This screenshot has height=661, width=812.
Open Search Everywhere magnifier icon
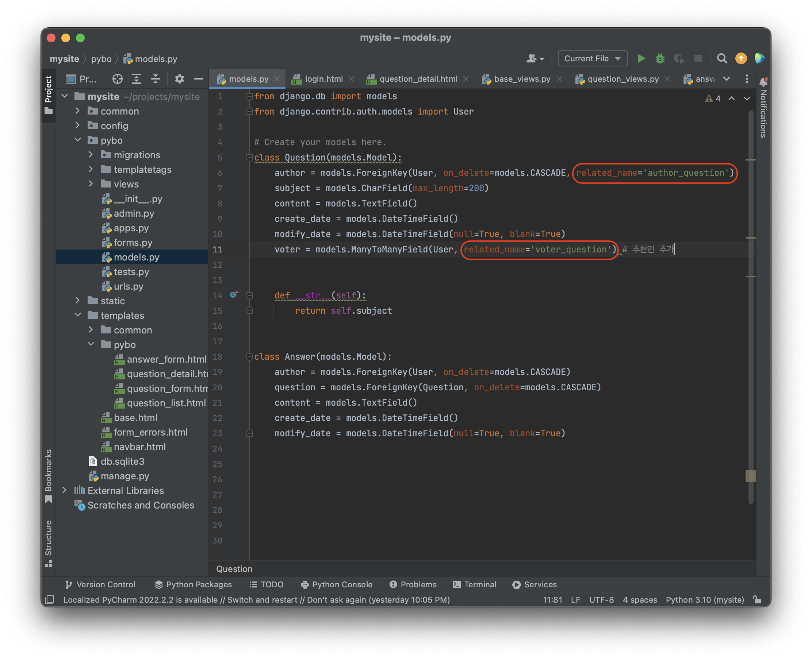722,59
